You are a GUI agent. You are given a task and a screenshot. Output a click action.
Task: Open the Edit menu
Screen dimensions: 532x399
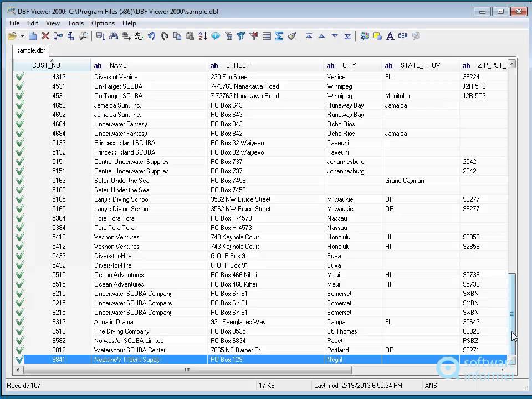tap(33, 23)
